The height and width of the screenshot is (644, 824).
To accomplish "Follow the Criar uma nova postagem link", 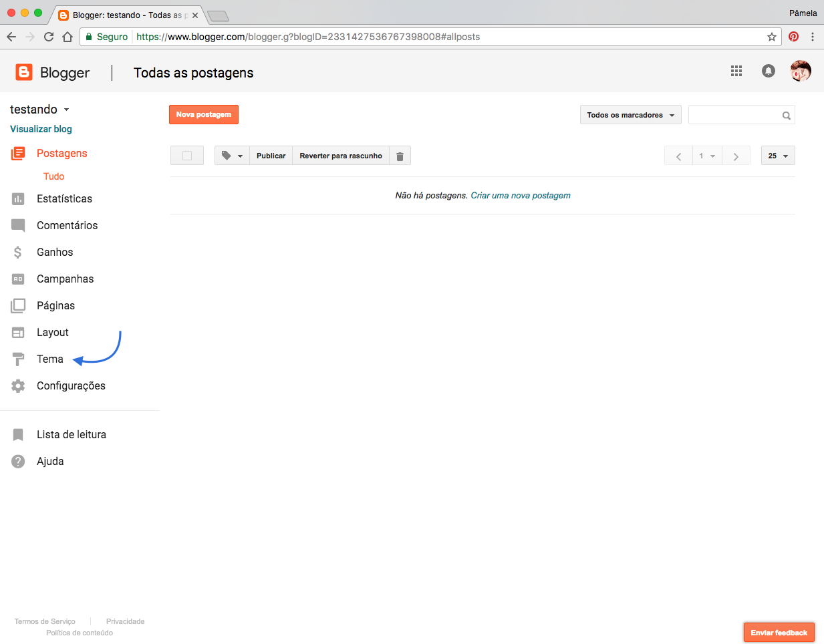I will 521,196.
